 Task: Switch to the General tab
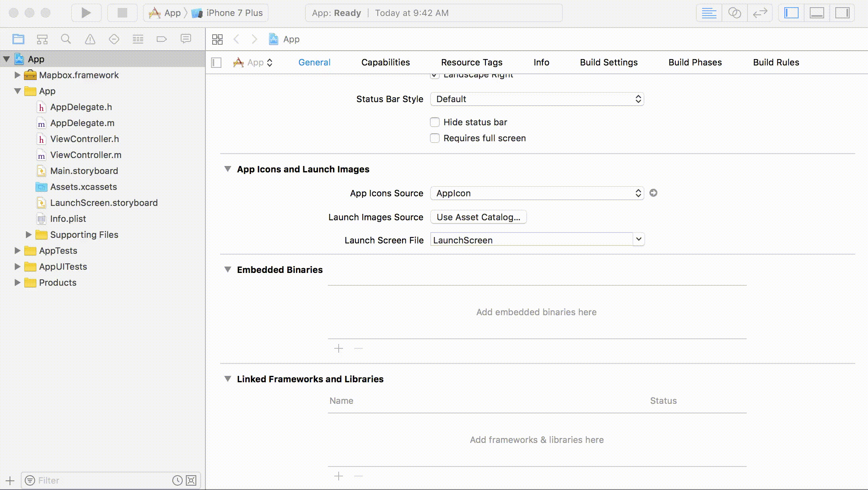point(314,62)
